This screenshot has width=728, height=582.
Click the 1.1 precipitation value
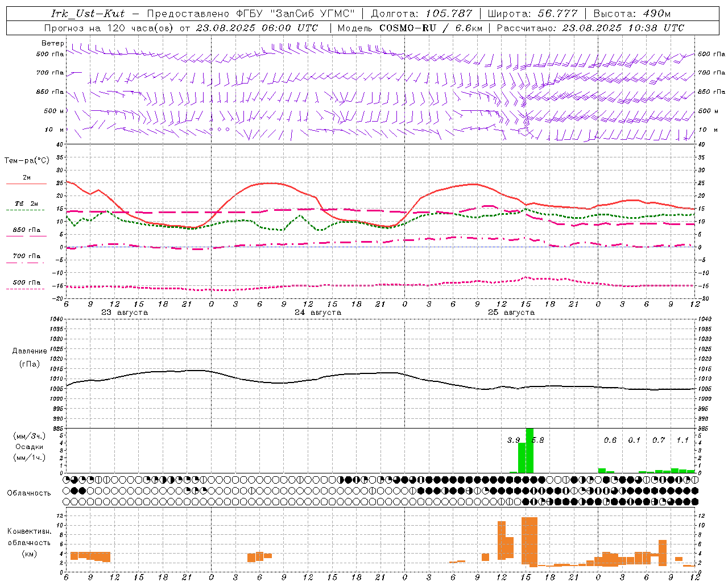(x=682, y=440)
